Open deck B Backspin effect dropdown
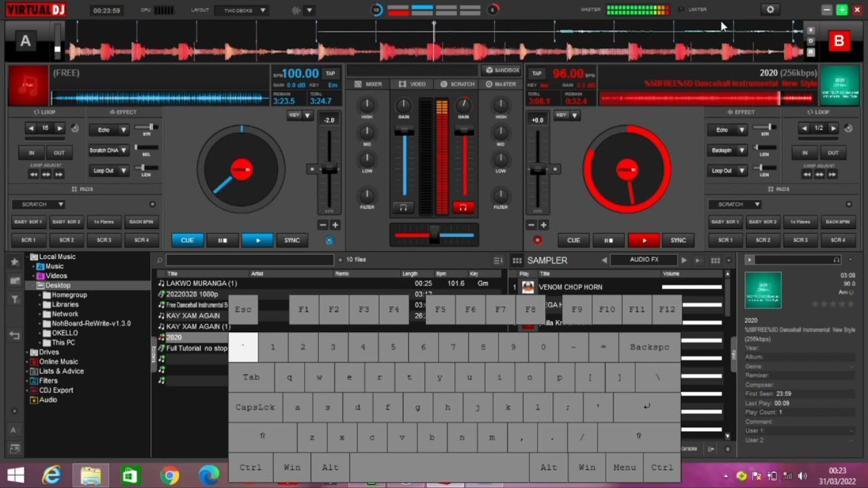This screenshot has height=488, width=868. [728, 150]
